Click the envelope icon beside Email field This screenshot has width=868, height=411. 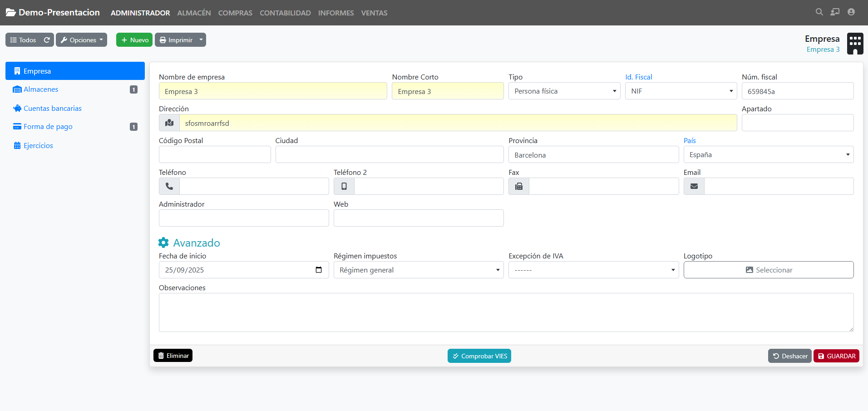coord(694,186)
